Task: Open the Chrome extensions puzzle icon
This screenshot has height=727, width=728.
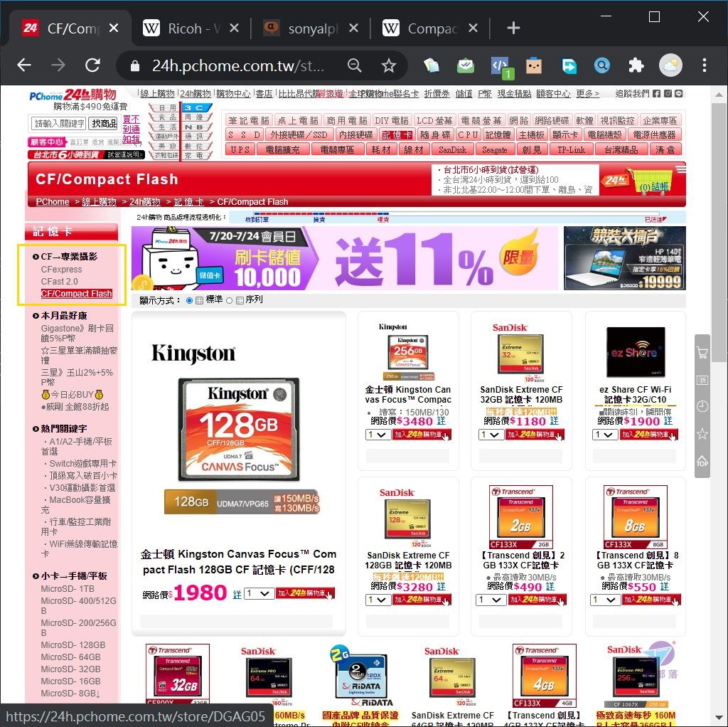Action: pos(636,65)
